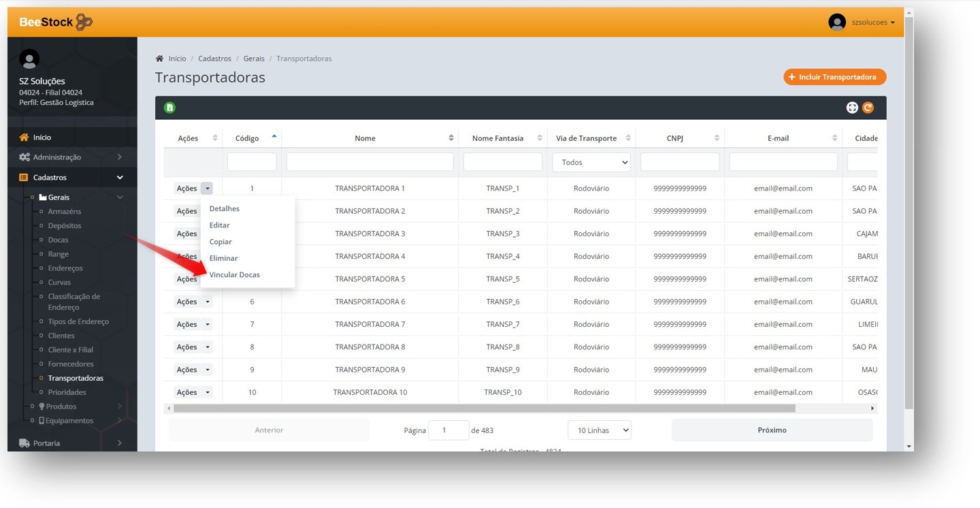Select Eliminar in the actions menu
This screenshot has width=980, height=508.
pos(224,259)
